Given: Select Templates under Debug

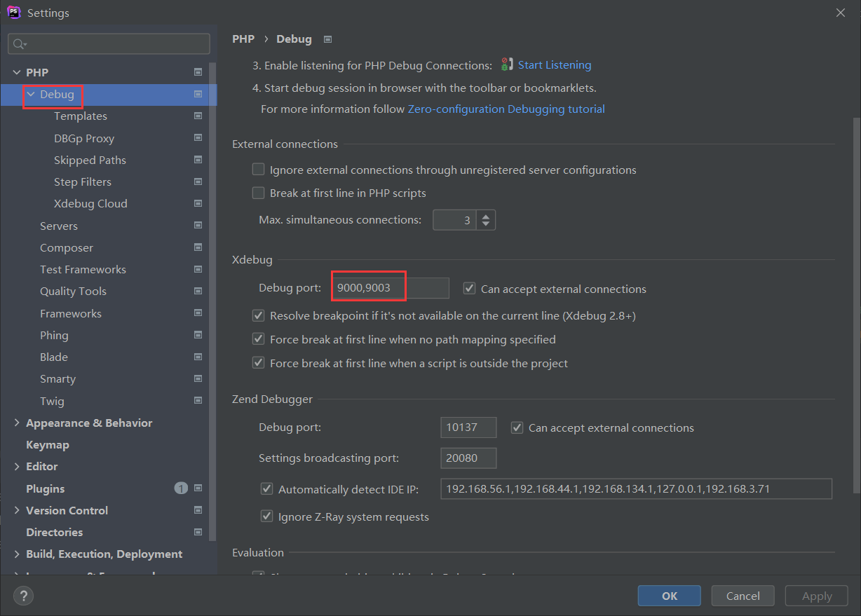Looking at the screenshot, I should coord(81,116).
